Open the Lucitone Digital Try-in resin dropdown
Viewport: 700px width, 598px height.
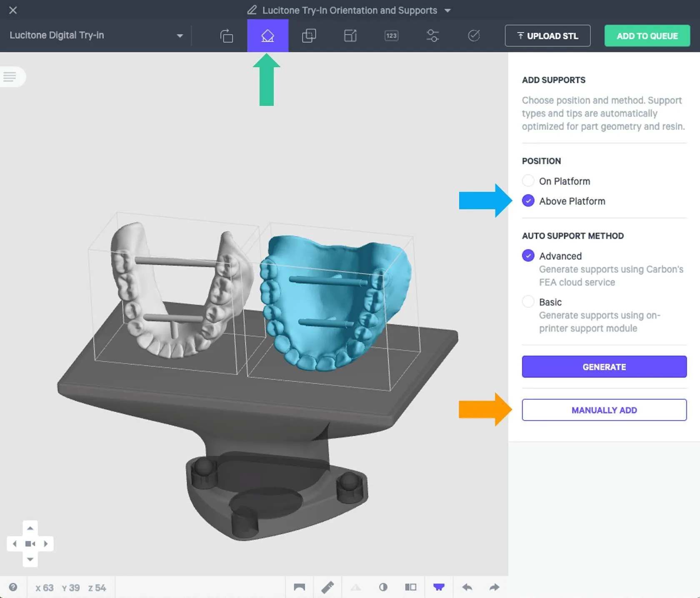tap(96, 35)
